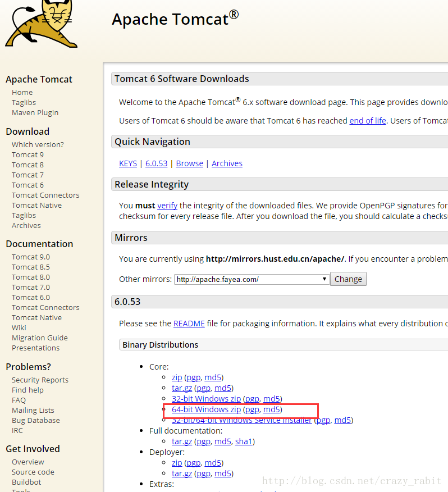Open md5 checksum for Core tar.gz
Viewport: 448px width, 492px height.
point(223,388)
